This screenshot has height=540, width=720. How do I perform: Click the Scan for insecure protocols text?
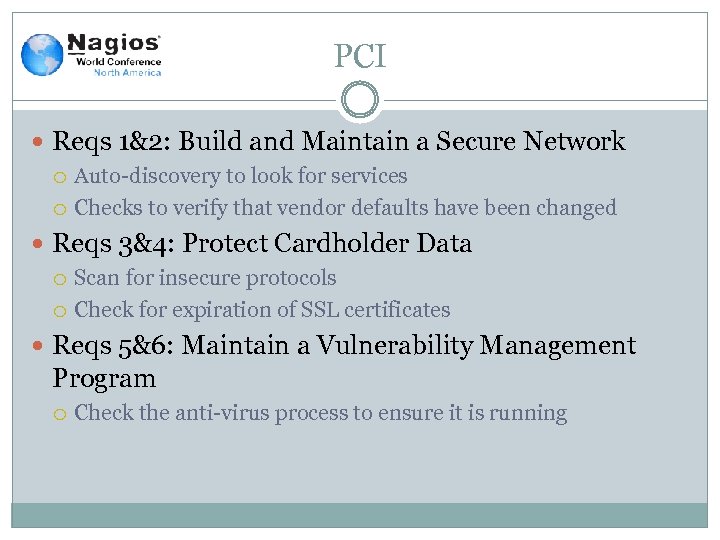205,278
